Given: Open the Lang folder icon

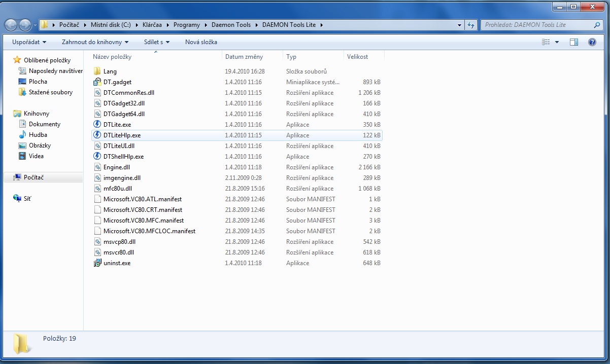Looking at the screenshot, I should 97,71.
